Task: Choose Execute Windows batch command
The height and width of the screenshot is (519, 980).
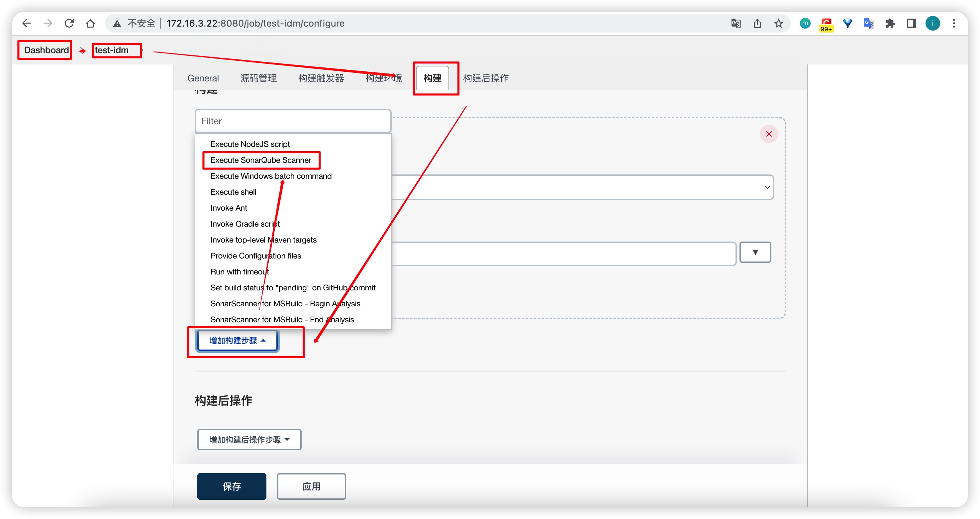Action: [271, 176]
